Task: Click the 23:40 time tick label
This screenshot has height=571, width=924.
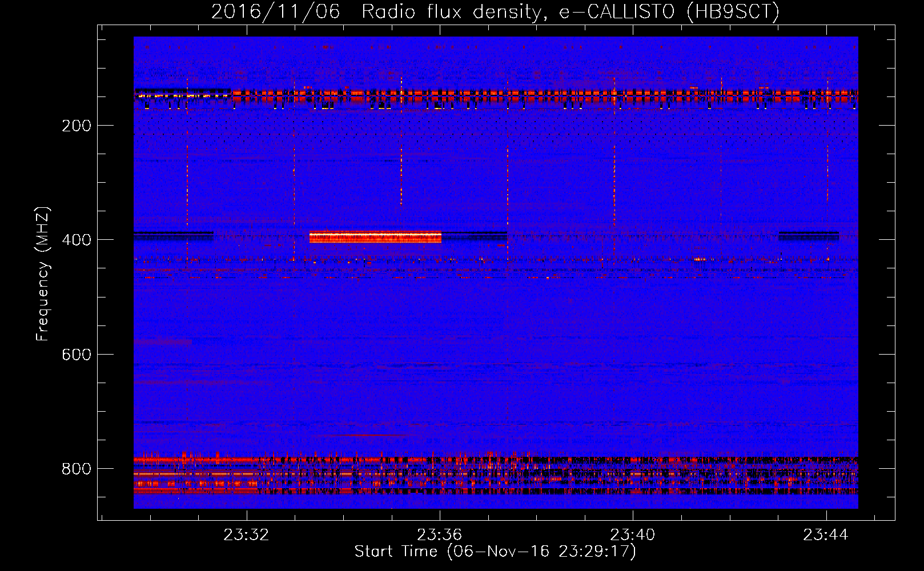Action: click(x=632, y=535)
